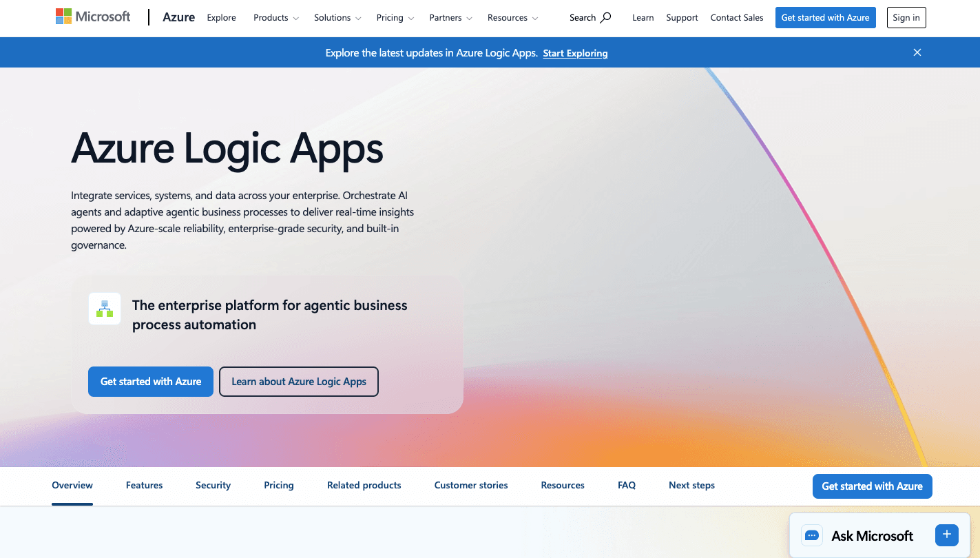Click the chat bubble icon in Ask Microsoft
980x558 pixels.
[811, 535]
